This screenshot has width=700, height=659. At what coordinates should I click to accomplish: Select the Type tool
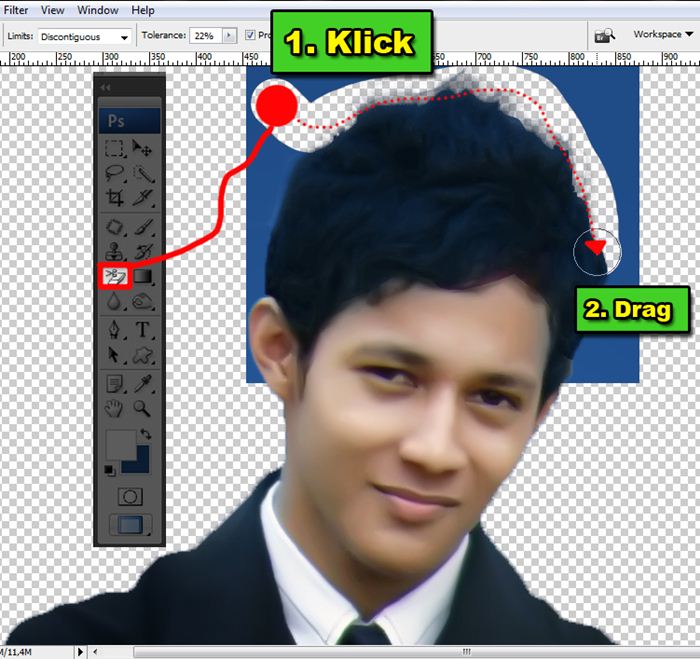point(142,330)
